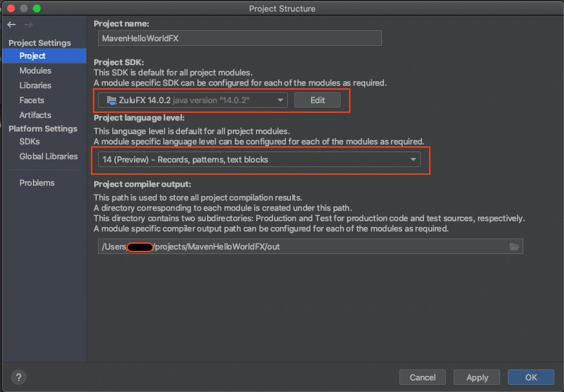Screen dimensions: 564x392
Task: Open the Modules settings page
Action: click(x=35, y=70)
